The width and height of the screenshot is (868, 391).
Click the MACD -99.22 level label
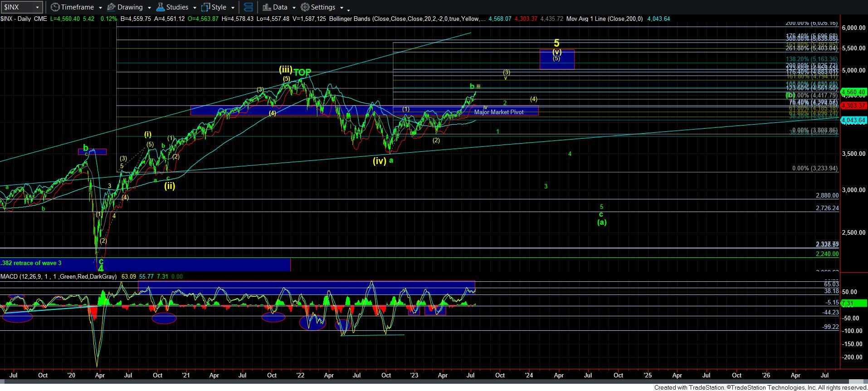(831, 327)
